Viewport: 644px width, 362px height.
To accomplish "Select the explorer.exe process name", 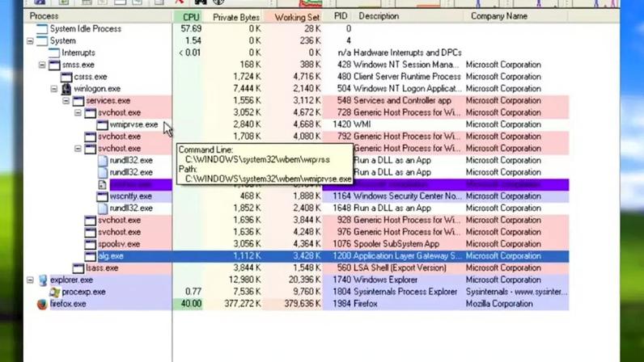I will tap(71, 280).
